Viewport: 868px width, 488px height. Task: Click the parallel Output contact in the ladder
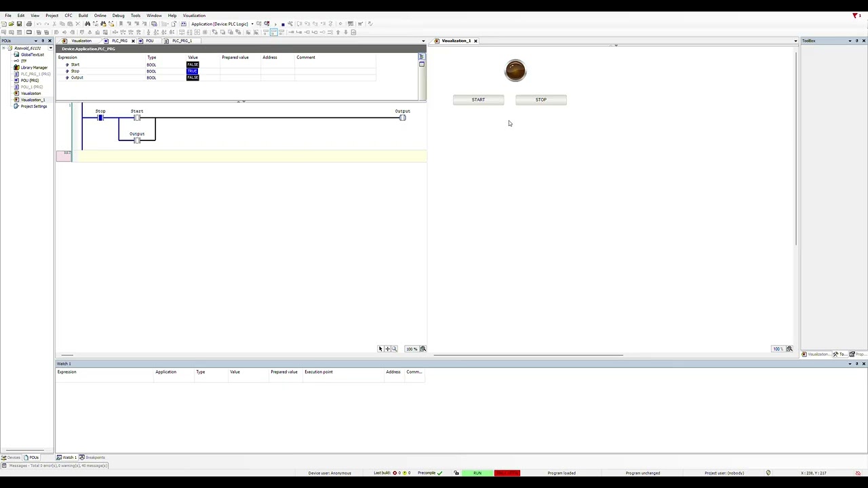pos(137,140)
